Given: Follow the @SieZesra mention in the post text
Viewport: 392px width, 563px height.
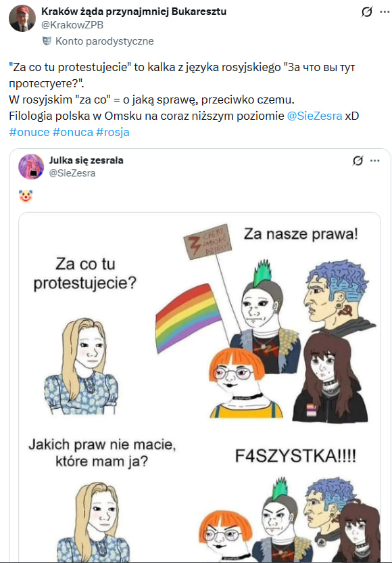Looking at the screenshot, I should click(x=314, y=116).
